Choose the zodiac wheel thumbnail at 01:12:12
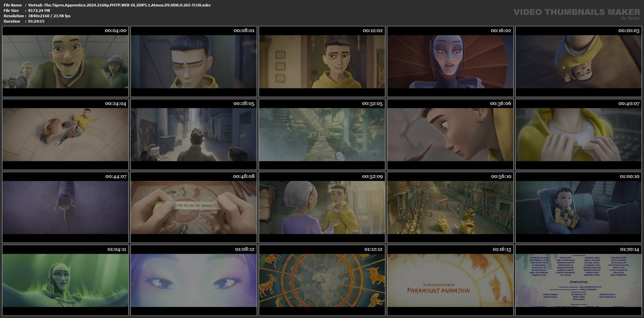The height and width of the screenshot is (318, 644). 322,280
